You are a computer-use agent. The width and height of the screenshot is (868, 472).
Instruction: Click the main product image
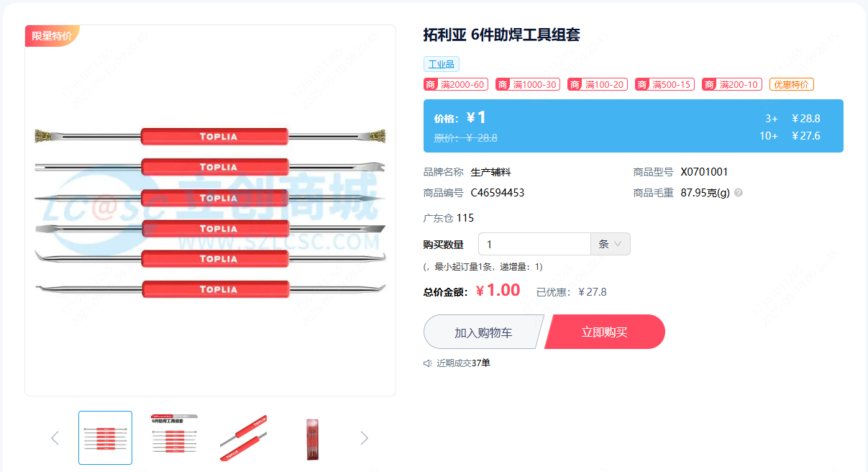[x=210, y=210]
